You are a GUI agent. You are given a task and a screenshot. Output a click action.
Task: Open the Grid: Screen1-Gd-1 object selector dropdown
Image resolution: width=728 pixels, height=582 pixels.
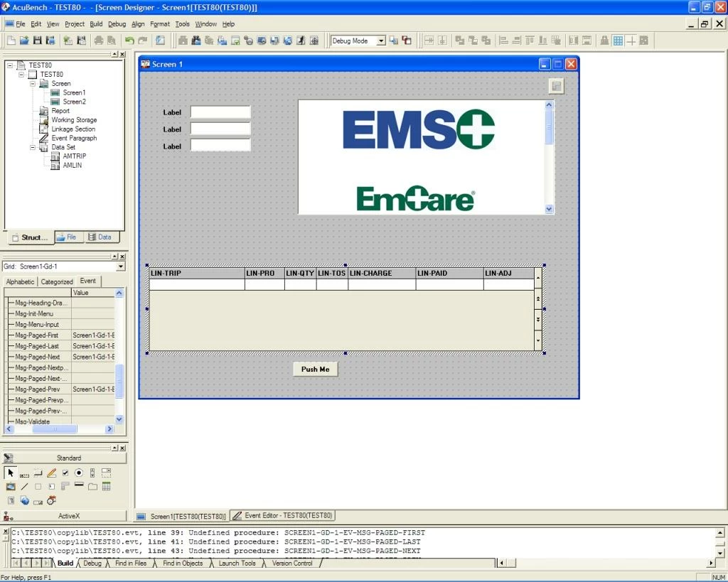click(121, 266)
